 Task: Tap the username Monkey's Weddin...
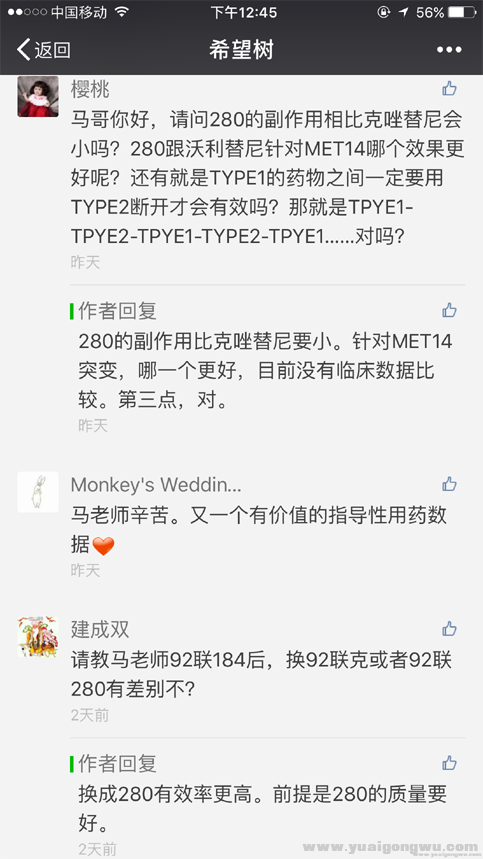coord(156,485)
